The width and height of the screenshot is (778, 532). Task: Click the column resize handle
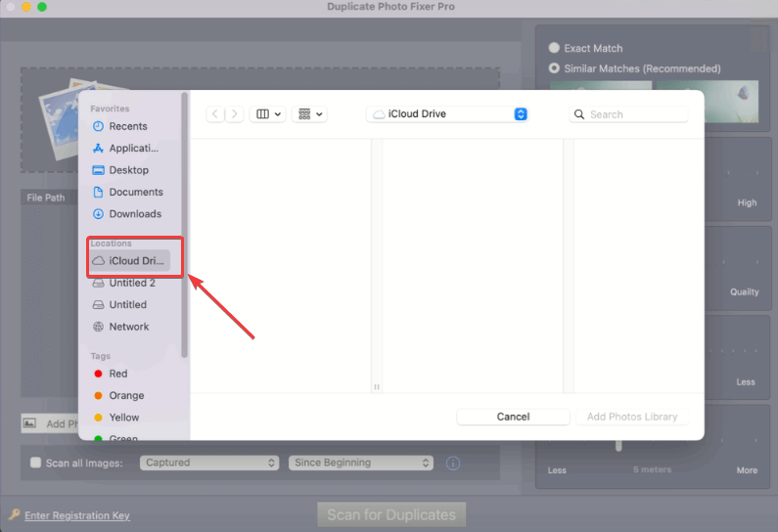377,386
